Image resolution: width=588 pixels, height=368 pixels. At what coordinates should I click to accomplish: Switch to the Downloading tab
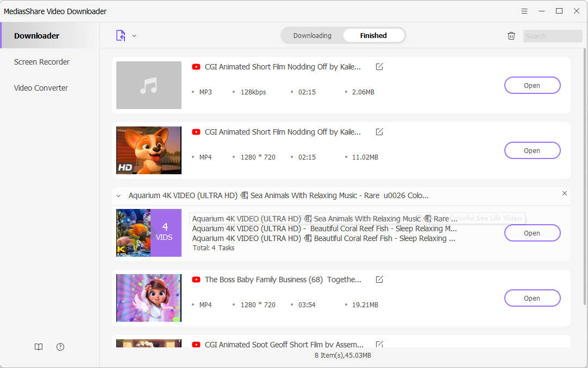click(312, 36)
